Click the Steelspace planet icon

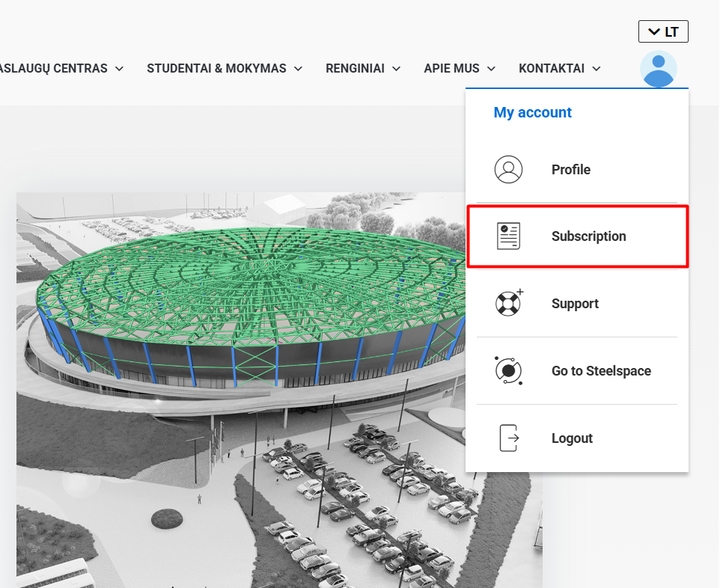coord(508,370)
